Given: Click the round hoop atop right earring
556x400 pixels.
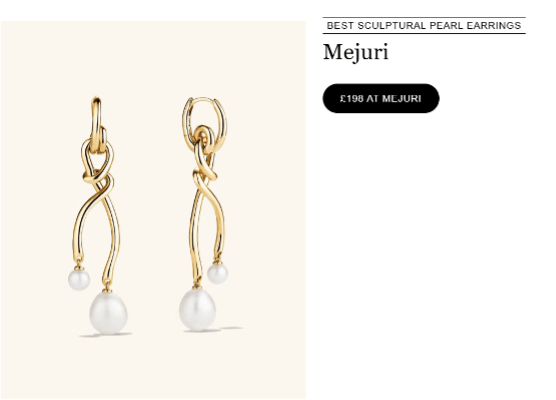Looking at the screenshot, I should [x=204, y=124].
